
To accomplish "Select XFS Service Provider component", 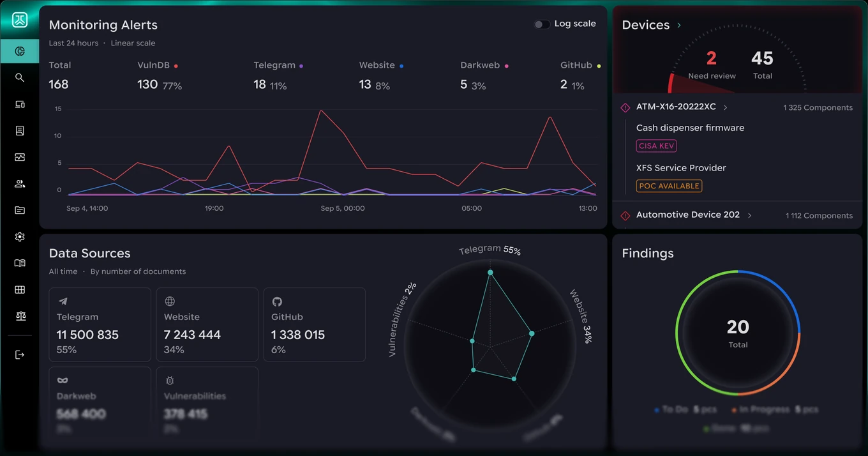I will [x=681, y=168].
